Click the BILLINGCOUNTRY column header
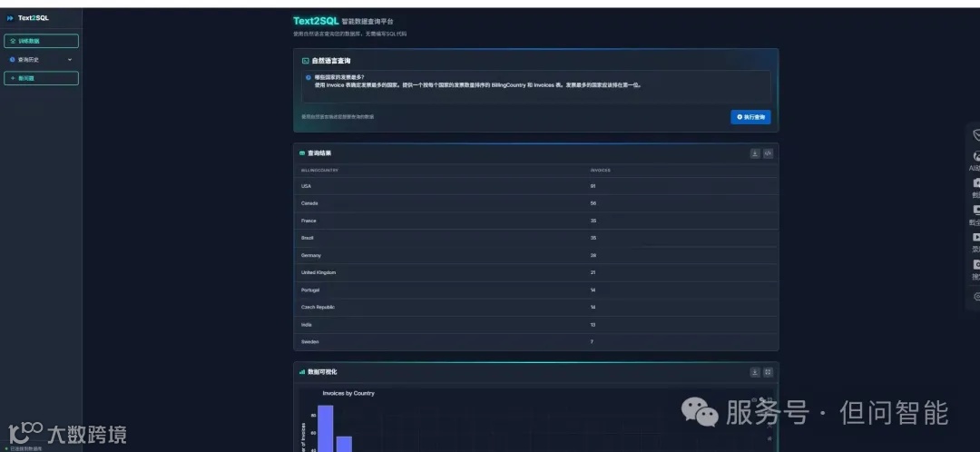The height and width of the screenshot is (452, 980). click(319, 170)
